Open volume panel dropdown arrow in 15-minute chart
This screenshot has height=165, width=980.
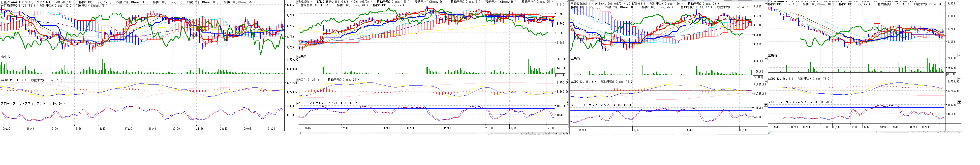click(x=568, y=56)
